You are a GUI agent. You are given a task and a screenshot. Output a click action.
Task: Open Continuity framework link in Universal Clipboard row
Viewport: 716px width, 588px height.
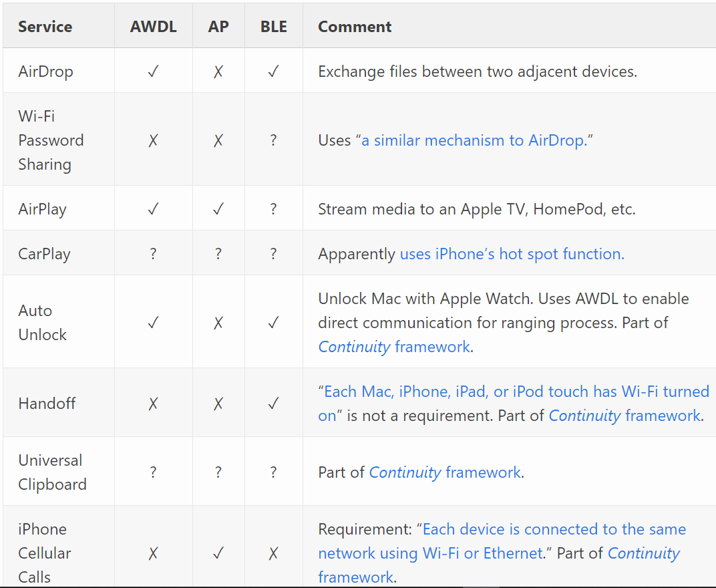(x=445, y=472)
